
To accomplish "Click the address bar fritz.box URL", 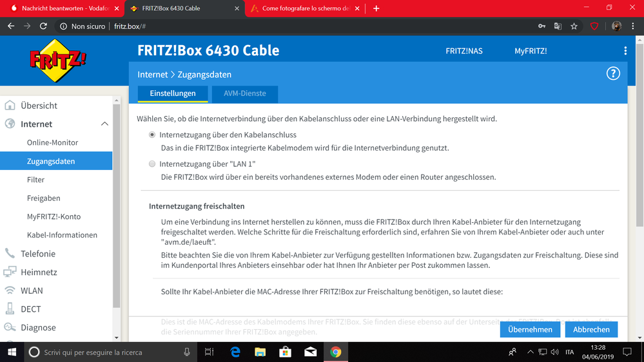I will (x=130, y=26).
